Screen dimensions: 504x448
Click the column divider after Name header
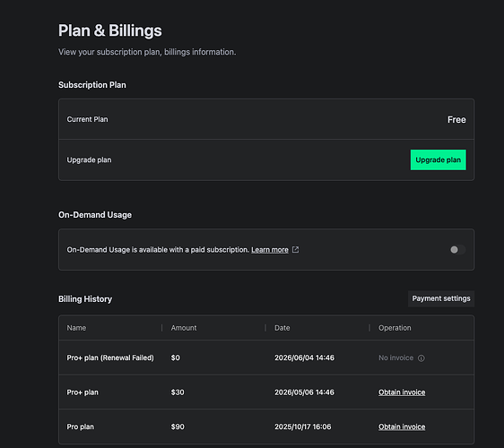click(161, 328)
